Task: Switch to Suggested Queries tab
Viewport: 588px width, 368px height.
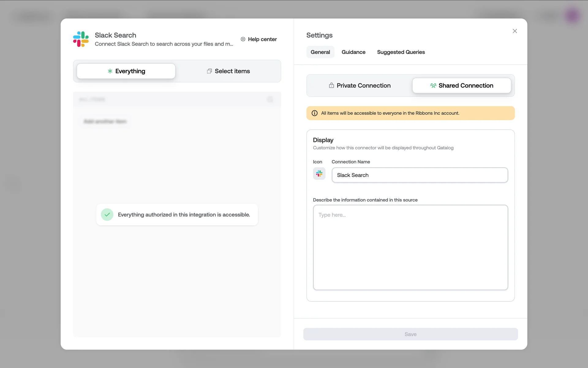Action: (x=401, y=52)
